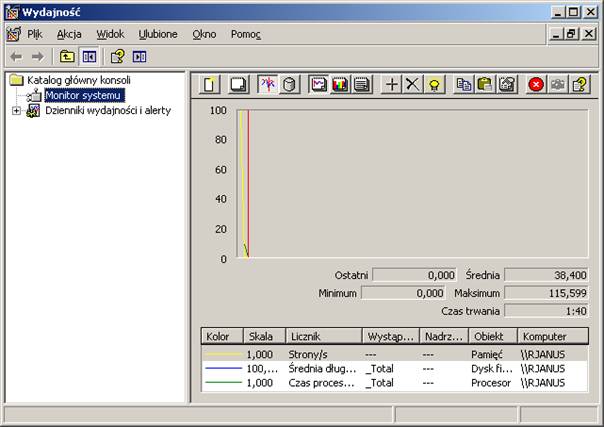Click the Update Data camera icon
This screenshot has width=604, height=427.
[x=557, y=84]
